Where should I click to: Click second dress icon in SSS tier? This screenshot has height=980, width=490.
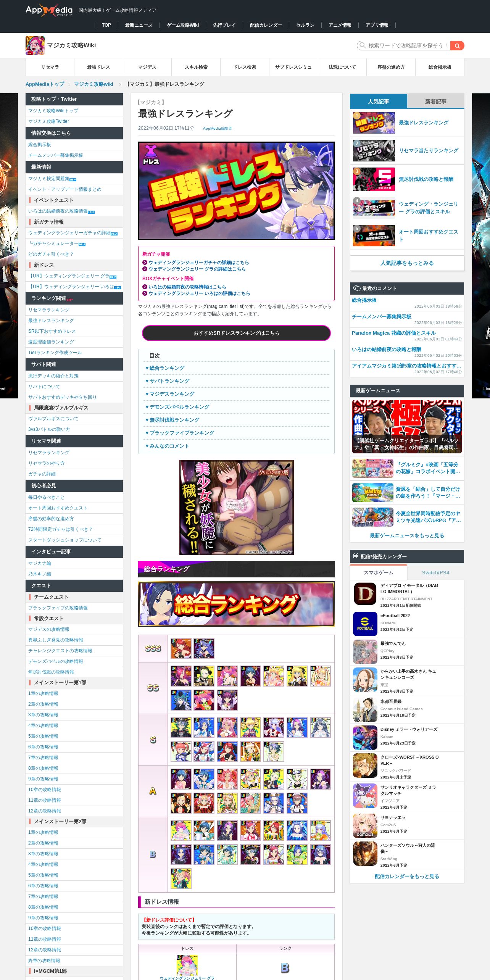(x=204, y=648)
